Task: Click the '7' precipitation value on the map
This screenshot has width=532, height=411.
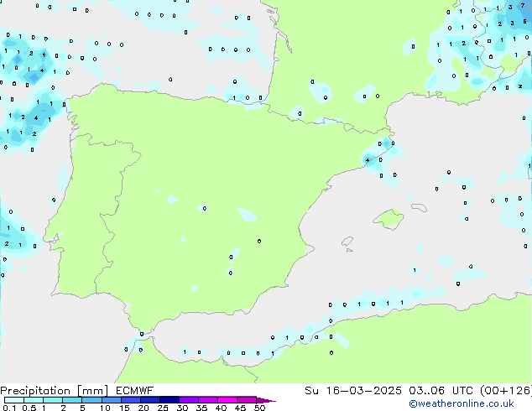Action: click(523, 5)
